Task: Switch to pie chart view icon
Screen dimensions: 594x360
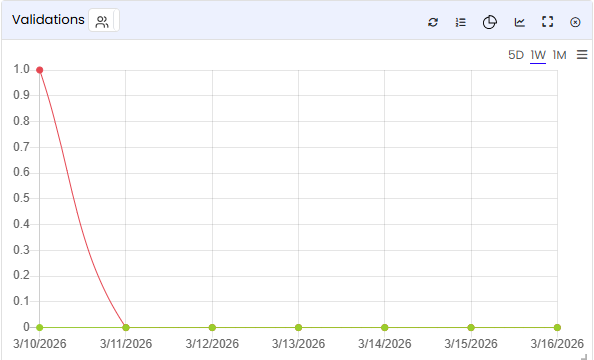Action: [489, 22]
